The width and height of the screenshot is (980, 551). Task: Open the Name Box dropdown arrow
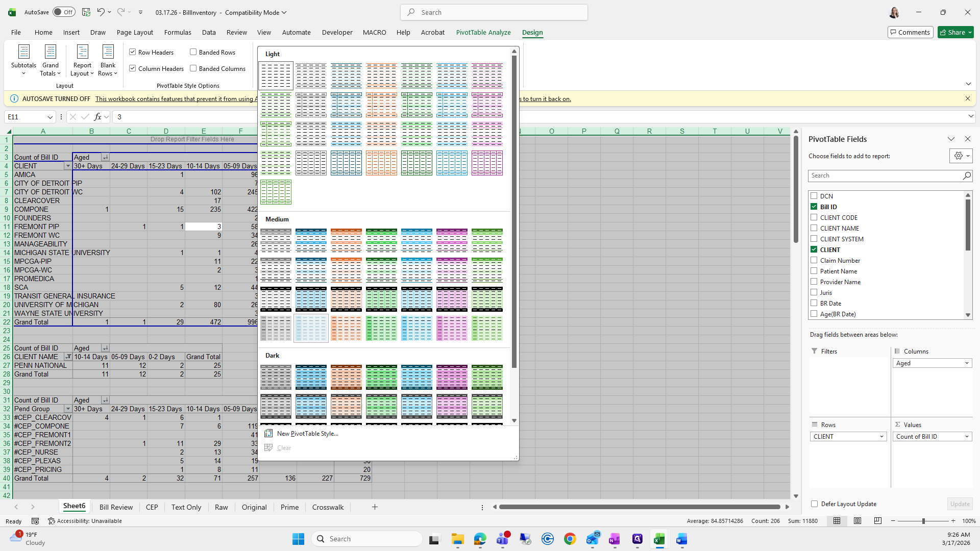pyautogui.click(x=50, y=117)
